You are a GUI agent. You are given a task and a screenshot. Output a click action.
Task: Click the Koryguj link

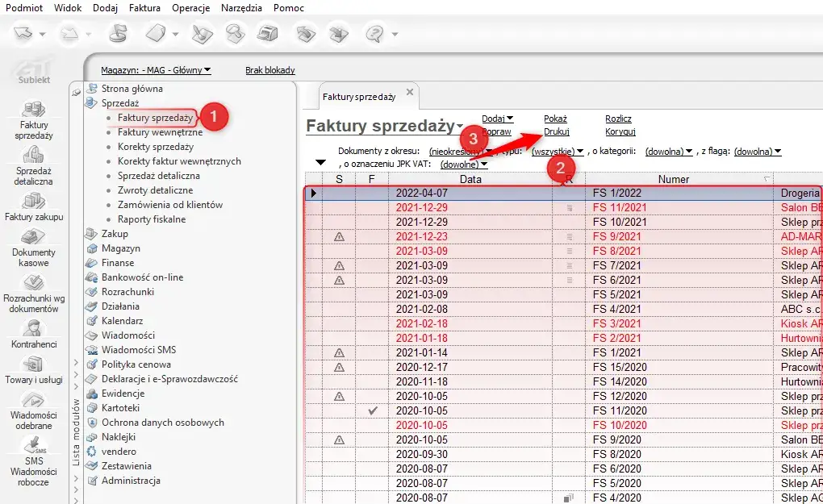[620, 131]
